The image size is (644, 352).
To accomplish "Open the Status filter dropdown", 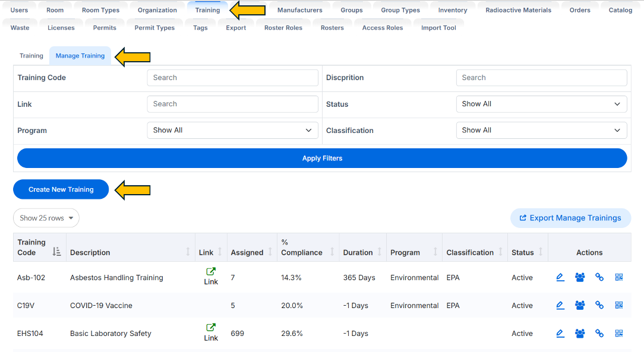I will (x=541, y=104).
